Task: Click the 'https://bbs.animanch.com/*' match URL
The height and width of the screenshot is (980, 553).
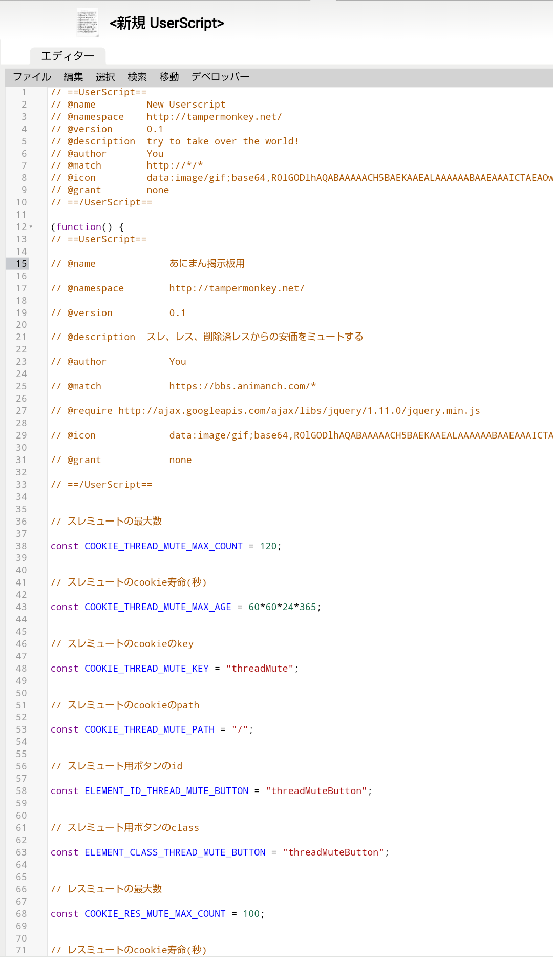Action: pos(243,386)
